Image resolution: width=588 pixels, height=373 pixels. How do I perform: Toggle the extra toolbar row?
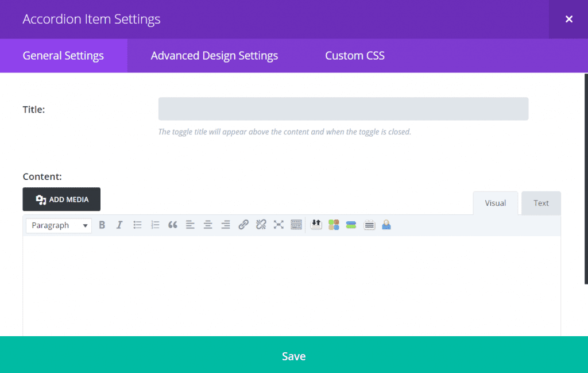(296, 225)
